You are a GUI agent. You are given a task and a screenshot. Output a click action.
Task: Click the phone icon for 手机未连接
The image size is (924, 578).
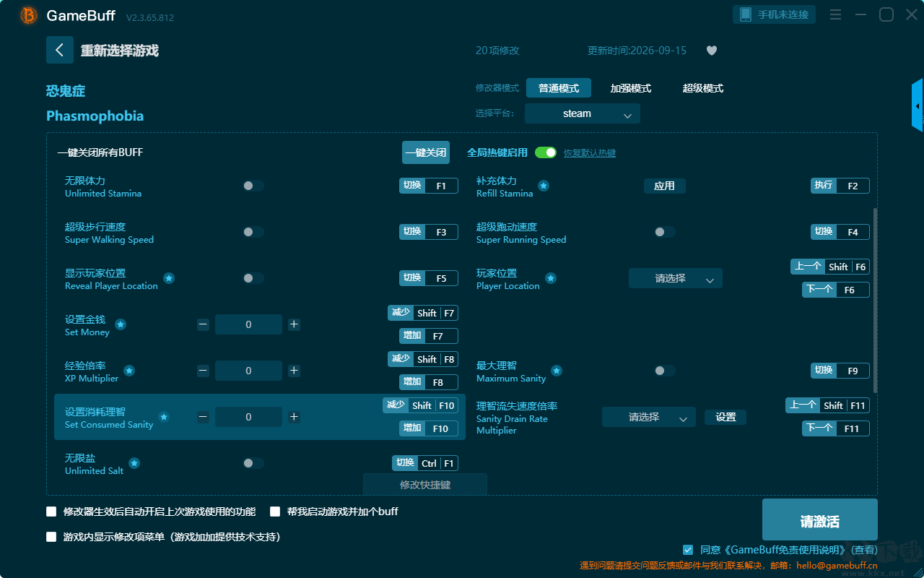[x=745, y=14]
